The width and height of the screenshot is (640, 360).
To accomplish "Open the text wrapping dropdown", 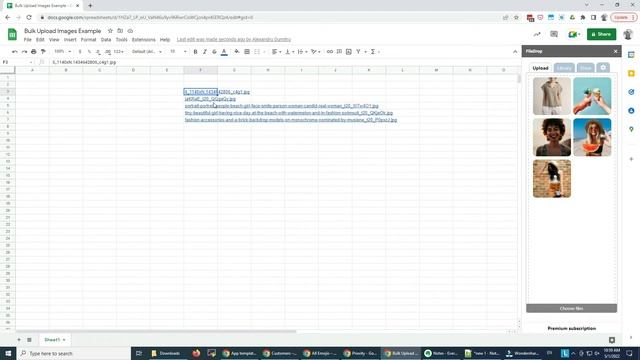I will (x=302, y=52).
